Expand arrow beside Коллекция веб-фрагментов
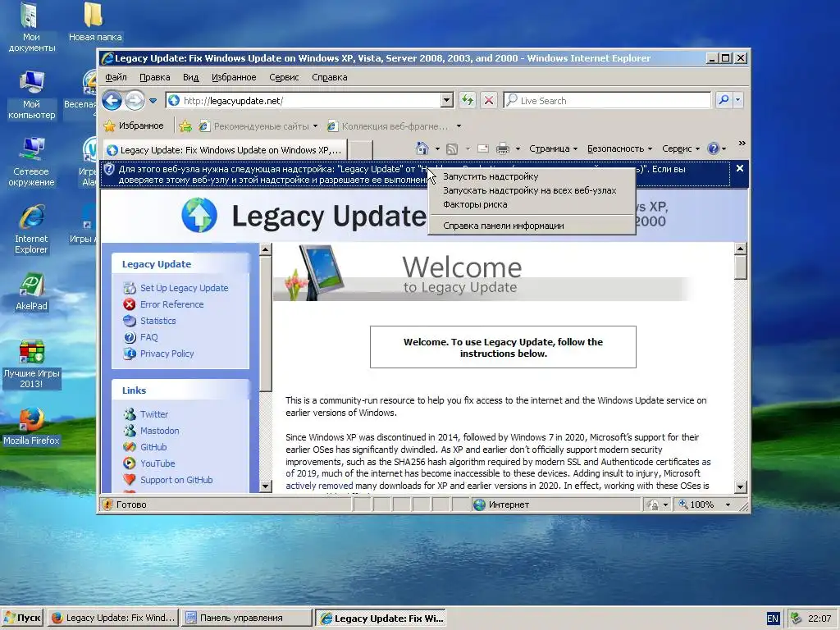Image resolution: width=840 pixels, height=630 pixels. 459,126
